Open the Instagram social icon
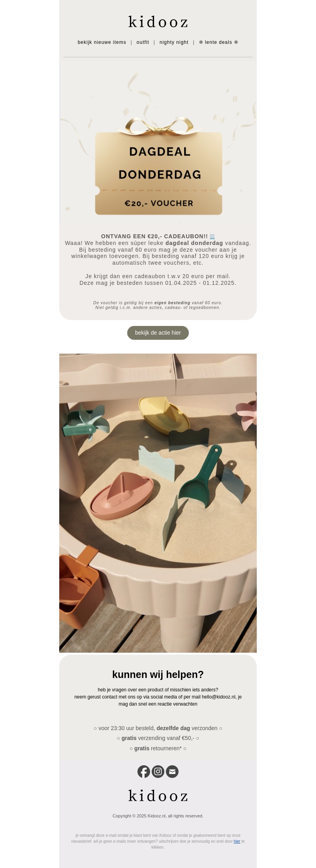Image resolution: width=316 pixels, height=868 pixels. point(158,771)
